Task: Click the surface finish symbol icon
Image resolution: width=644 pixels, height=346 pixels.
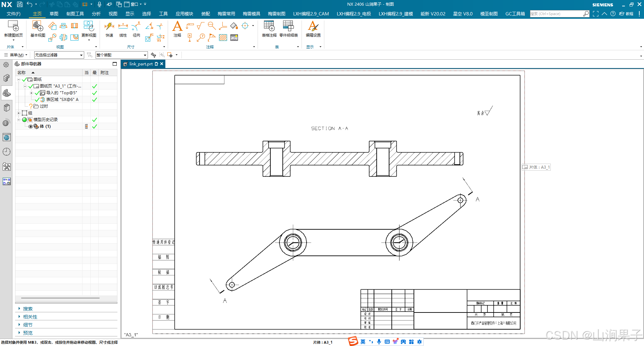Action: [201, 26]
